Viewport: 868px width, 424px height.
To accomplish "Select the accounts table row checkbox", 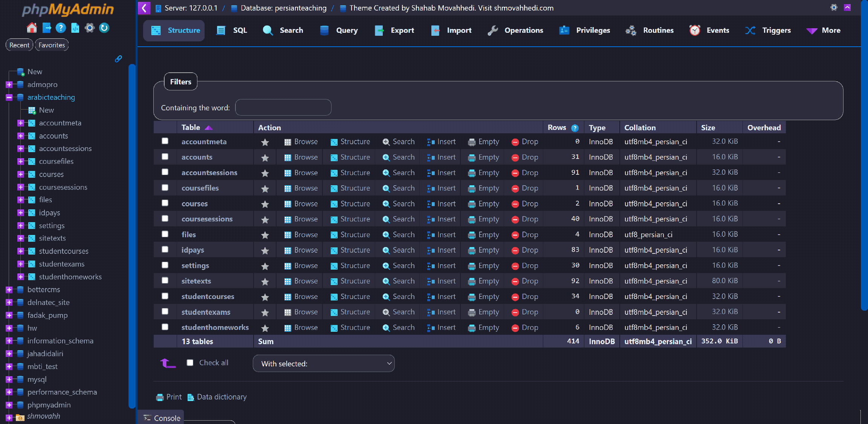I will click(x=165, y=157).
